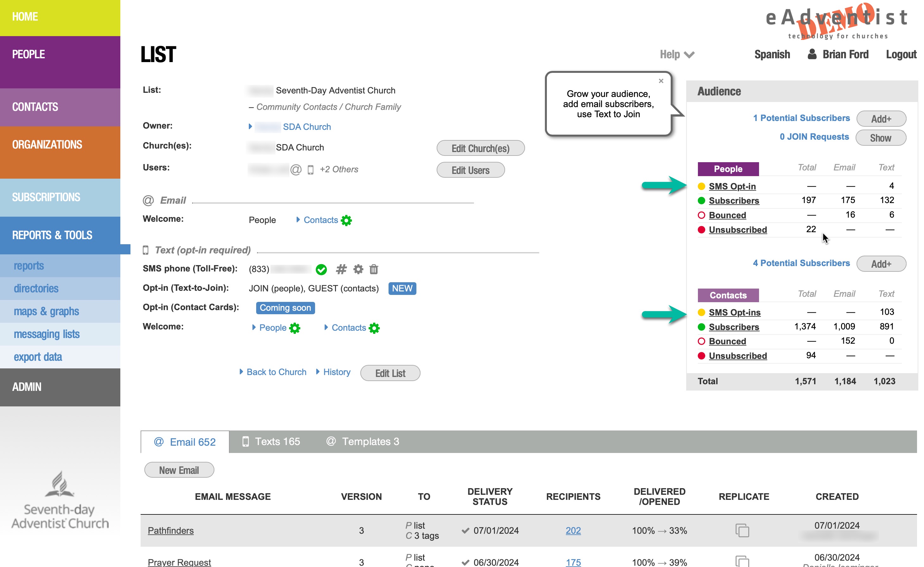Close the Grow your audience tooltip
Viewport: 924px width, 567px height.
pos(661,81)
